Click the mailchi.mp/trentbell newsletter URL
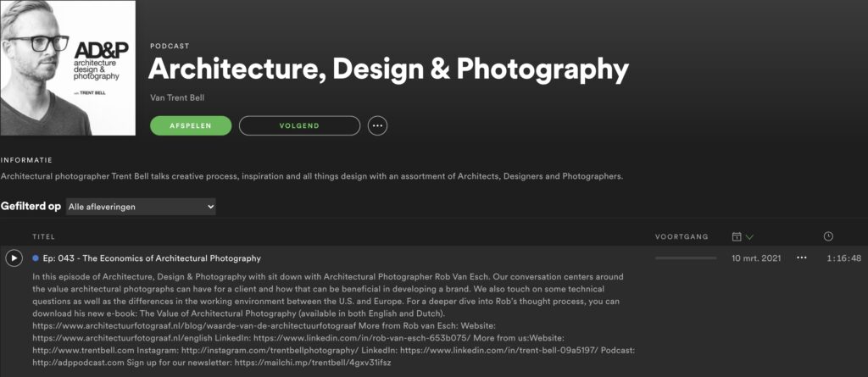The width and height of the screenshot is (868, 377). (x=314, y=363)
